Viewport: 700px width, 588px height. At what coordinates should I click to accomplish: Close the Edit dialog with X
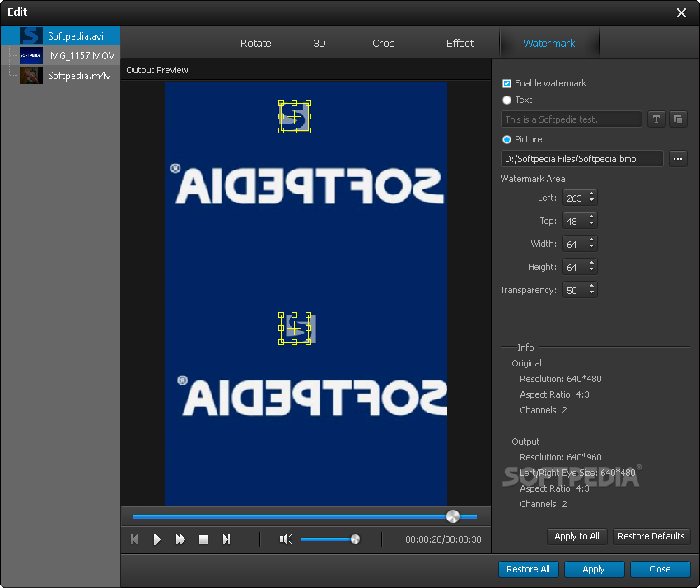click(x=681, y=12)
